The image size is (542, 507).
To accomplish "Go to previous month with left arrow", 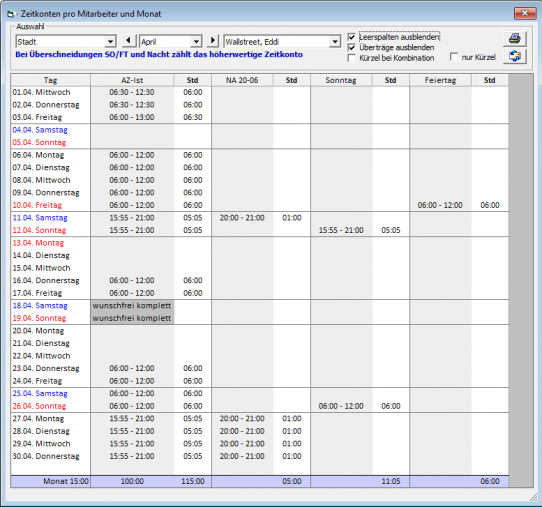I will coord(129,41).
